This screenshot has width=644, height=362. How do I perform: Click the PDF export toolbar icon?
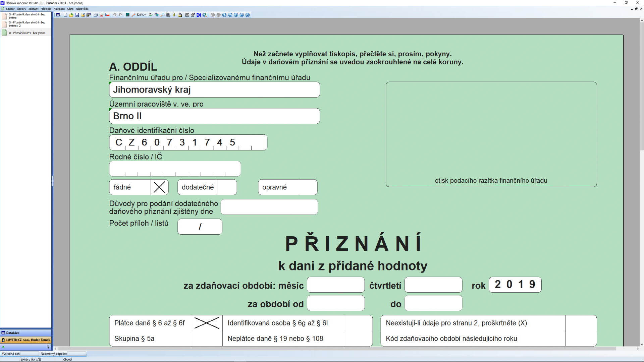[102, 15]
